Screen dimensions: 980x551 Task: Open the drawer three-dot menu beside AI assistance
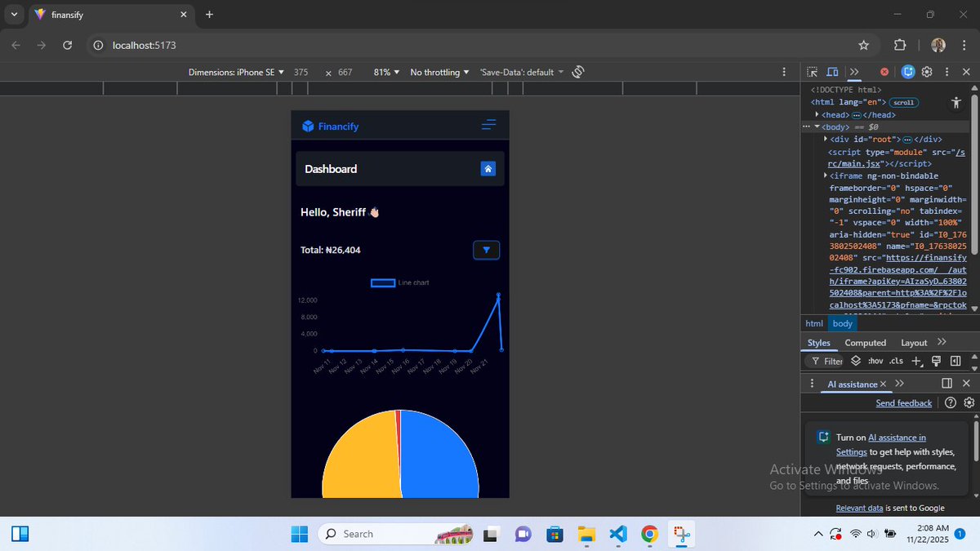pos(812,384)
